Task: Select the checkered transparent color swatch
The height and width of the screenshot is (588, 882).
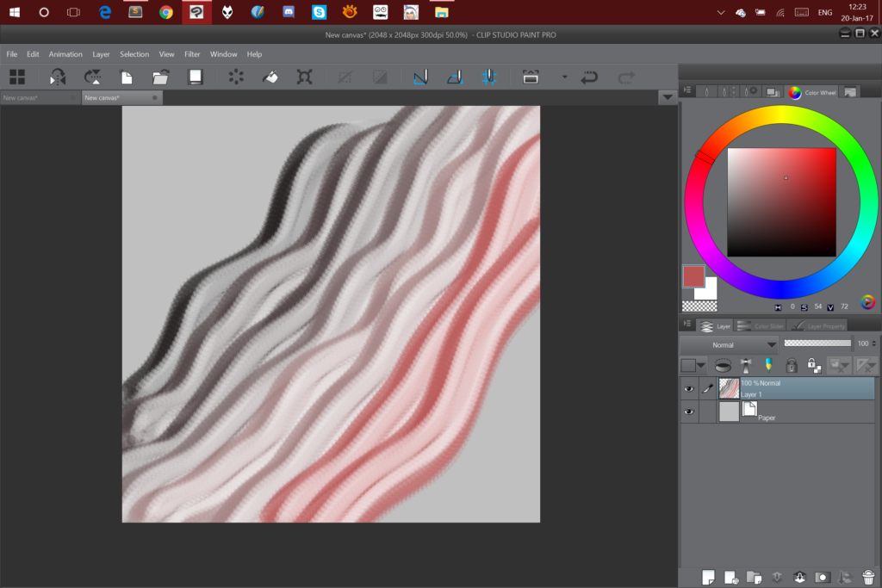Action: pyautogui.click(x=699, y=306)
